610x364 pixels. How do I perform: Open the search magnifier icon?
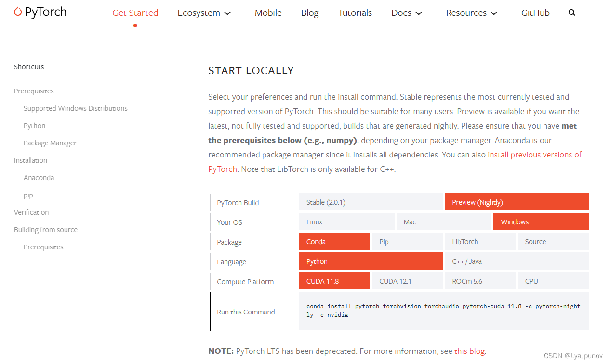pyautogui.click(x=572, y=13)
